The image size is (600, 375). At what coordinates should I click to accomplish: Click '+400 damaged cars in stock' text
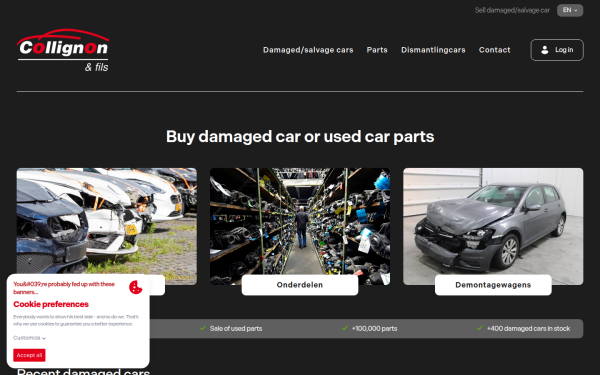point(528,329)
